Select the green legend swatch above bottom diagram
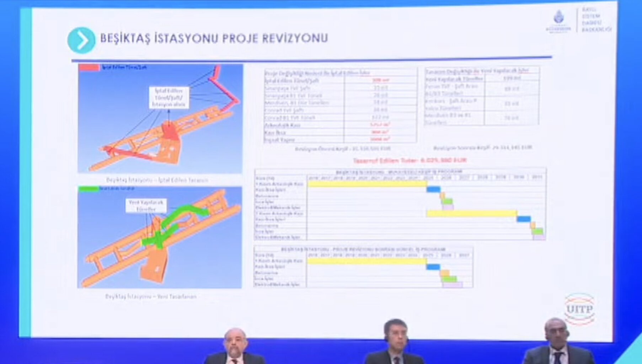Screen dimensions: 642x364 (88, 189)
